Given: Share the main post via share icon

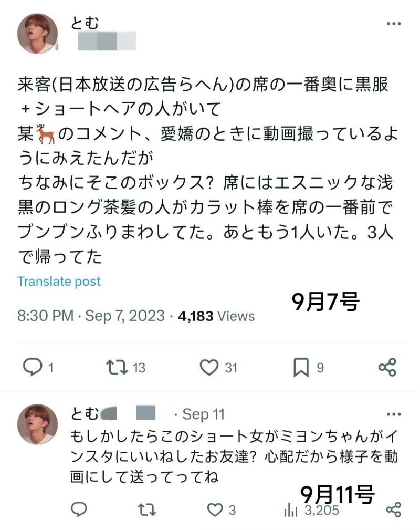Looking at the screenshot, I should (387, 367).
